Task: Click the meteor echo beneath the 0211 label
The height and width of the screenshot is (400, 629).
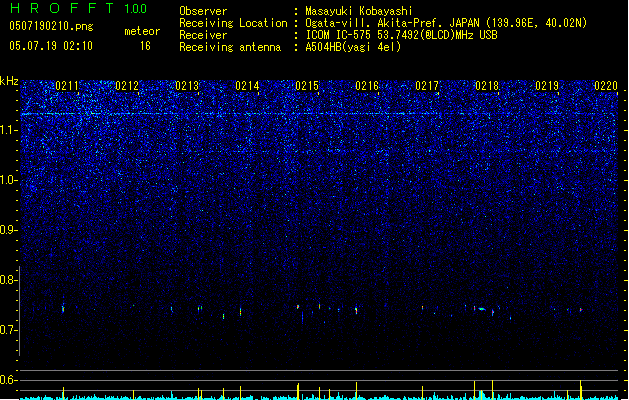Action: pyautogui.click(x=63, y=309)
